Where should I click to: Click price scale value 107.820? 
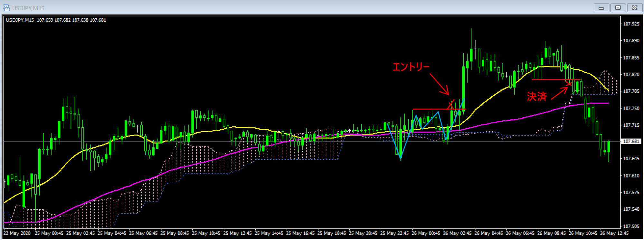(631, 75)
